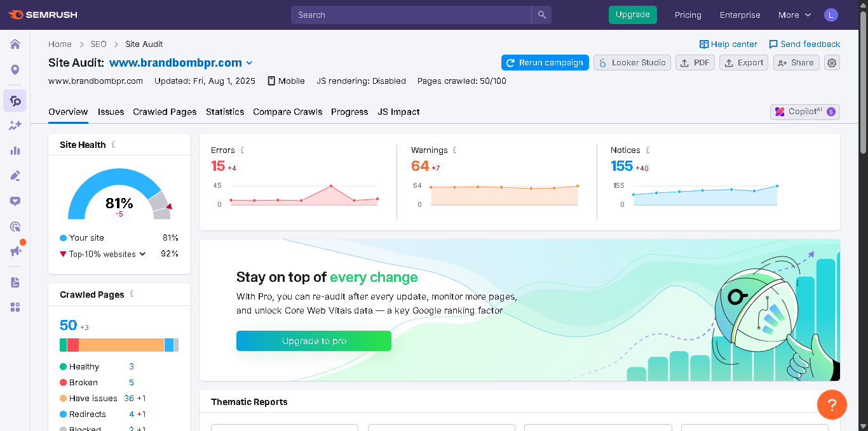Open the Statistics tab

pyautogui.click(x=225, y=112)
